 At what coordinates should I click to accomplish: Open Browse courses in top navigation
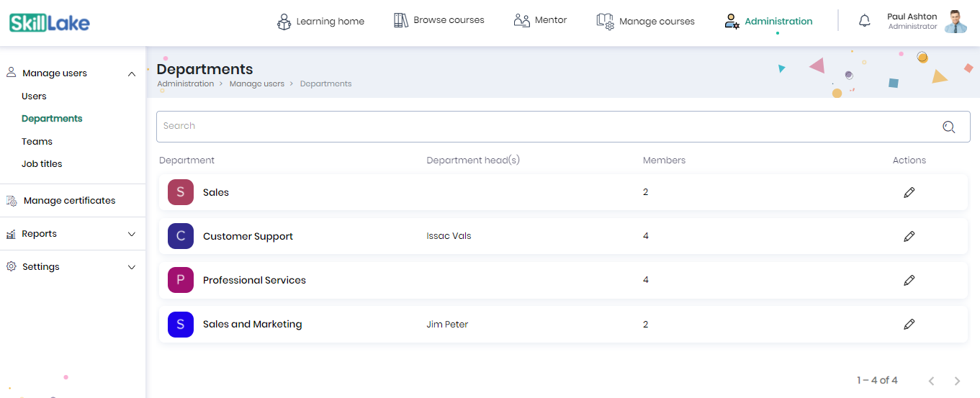(439, 20)
